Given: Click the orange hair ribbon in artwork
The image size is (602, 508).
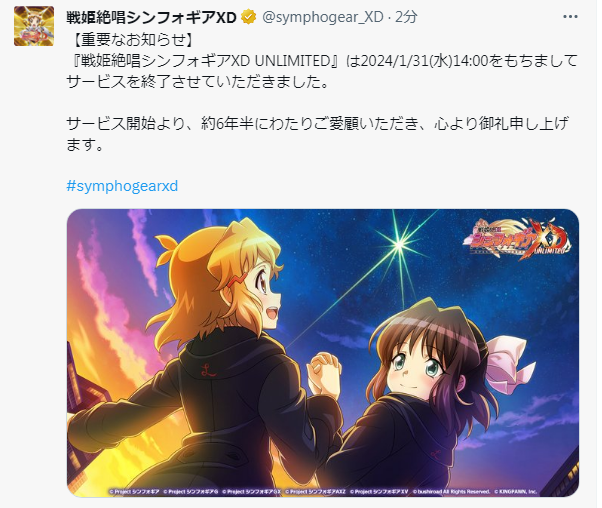Looking at the screenshot, I should [167, 247].
